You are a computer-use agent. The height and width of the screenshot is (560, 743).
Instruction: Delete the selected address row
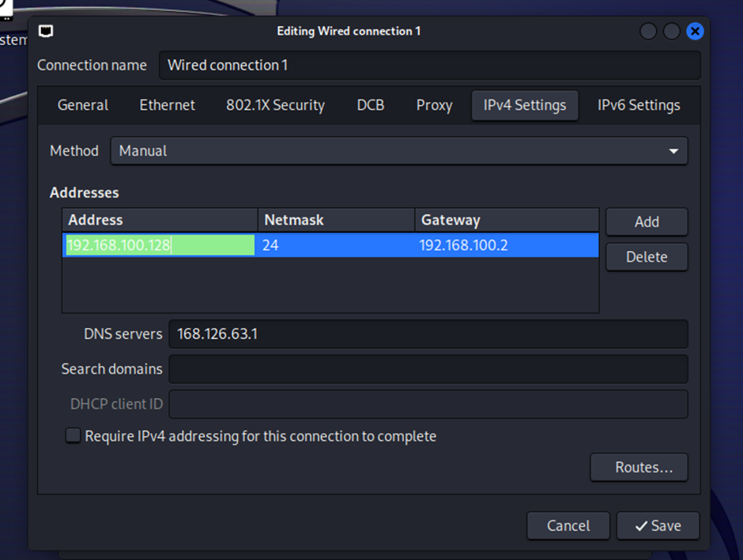(647, 257)
